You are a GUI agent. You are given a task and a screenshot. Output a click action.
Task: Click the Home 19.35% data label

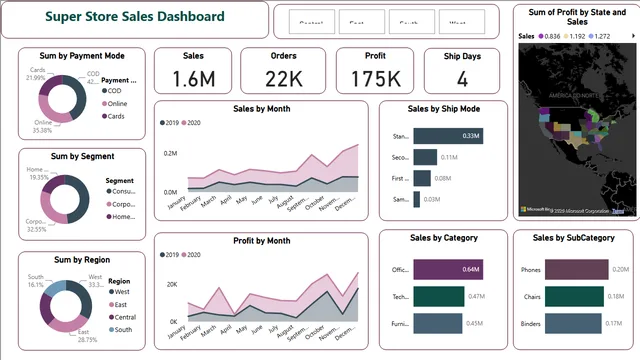(x=38, y=173)
